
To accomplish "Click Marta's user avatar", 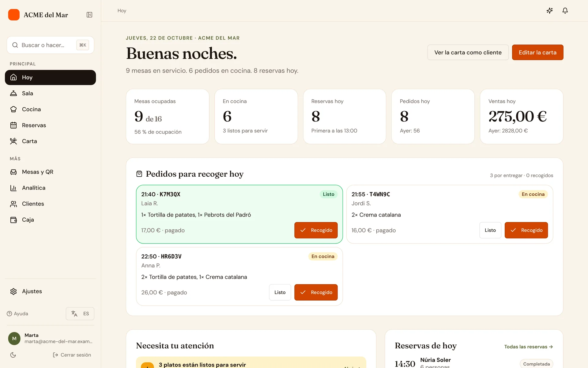I will tap(14, 339).
